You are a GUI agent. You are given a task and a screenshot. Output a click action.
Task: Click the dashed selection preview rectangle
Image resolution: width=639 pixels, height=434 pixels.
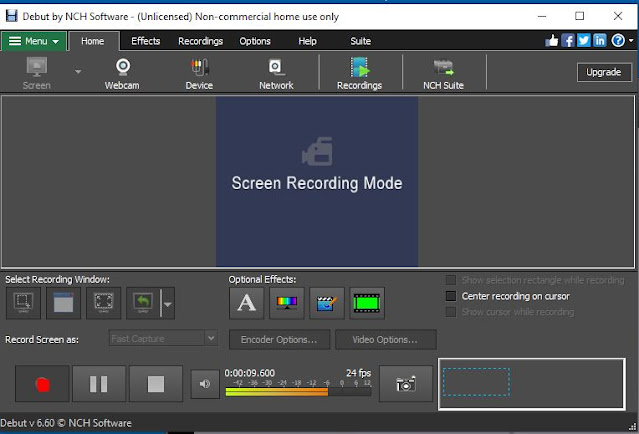[x=476, y=382]
